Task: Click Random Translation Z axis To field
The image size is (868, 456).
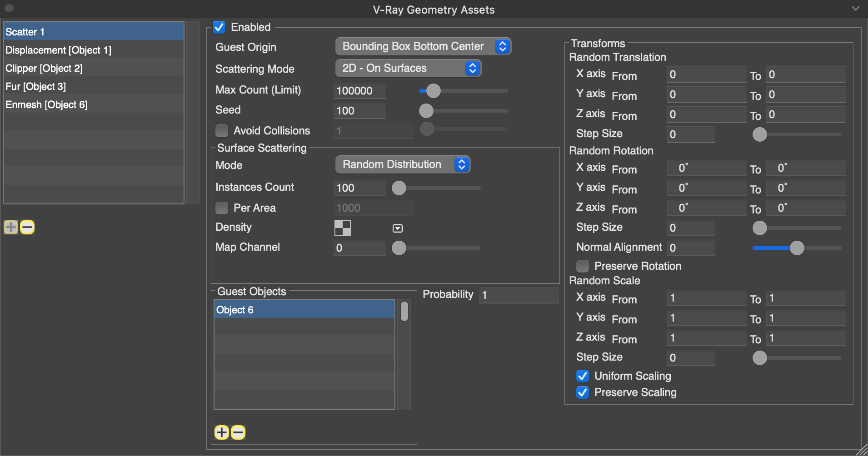Action: (806, 114)
